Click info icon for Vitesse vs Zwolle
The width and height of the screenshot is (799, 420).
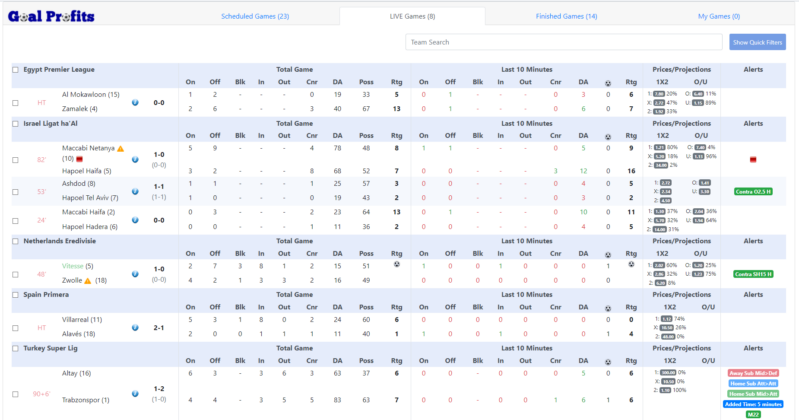[x=135, y=274]
